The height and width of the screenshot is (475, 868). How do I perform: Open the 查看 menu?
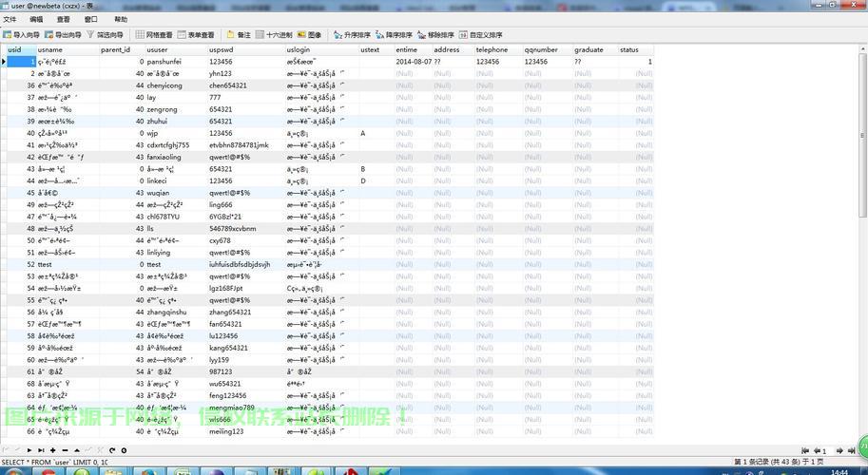pyautogui.click(x=63, y=19)
